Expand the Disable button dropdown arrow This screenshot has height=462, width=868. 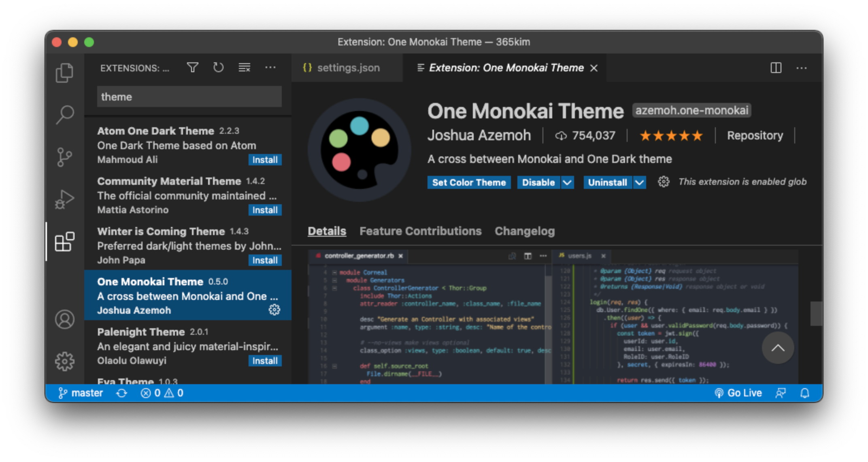[567, 182]
